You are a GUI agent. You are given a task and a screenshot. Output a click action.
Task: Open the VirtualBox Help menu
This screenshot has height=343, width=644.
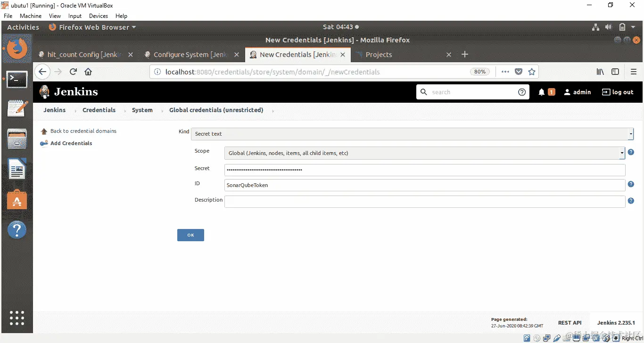coord(122,16)
